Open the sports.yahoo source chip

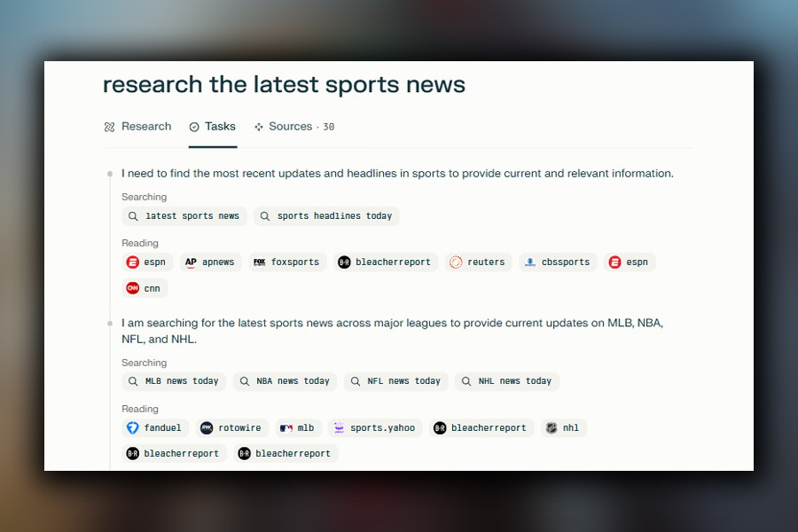pos(375,428)
